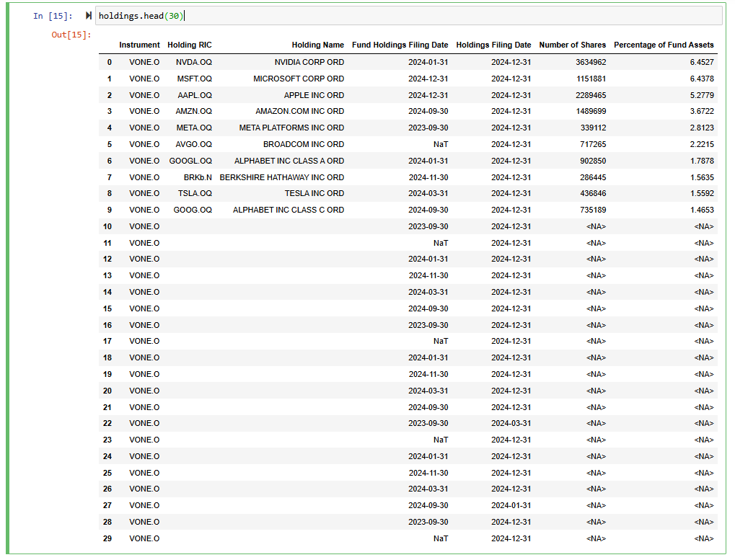Image resolution: width=735 pixels, height=560 pixels.
Task: Click the Percentage of Fund Assets header
Action: coord(664,45)
